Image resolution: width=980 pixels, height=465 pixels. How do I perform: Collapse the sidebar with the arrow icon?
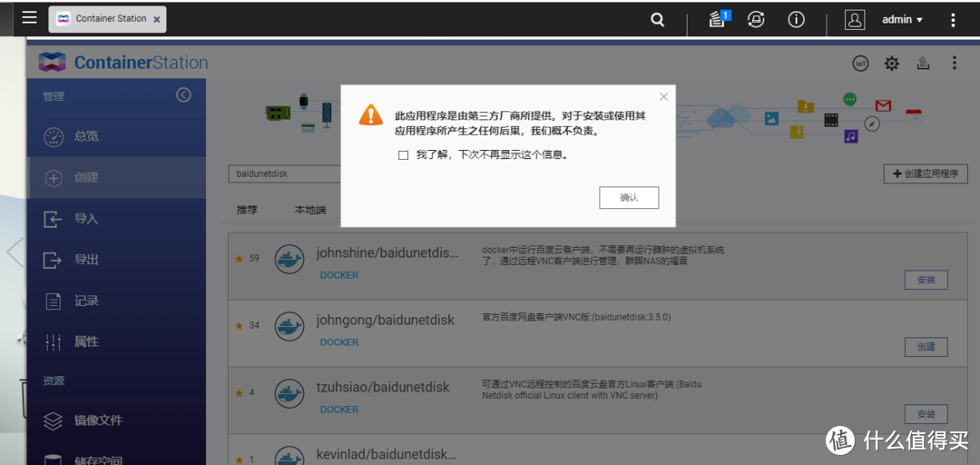(183, 95)
